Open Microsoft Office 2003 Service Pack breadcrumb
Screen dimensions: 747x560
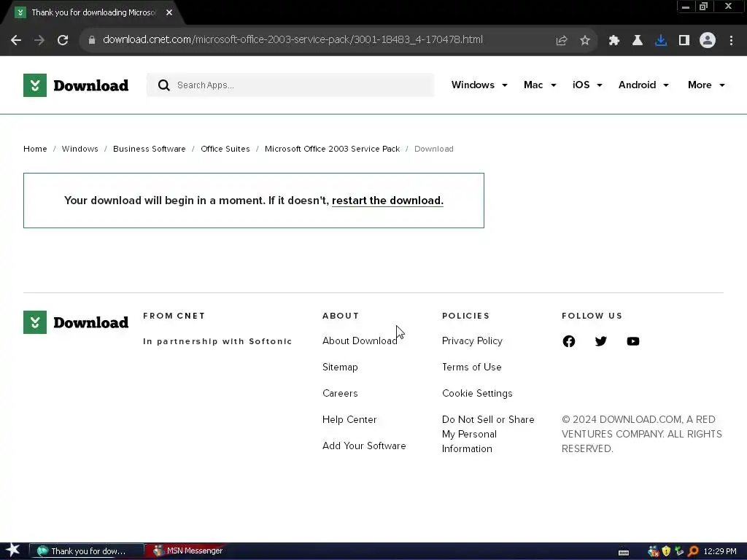(332, 149)
